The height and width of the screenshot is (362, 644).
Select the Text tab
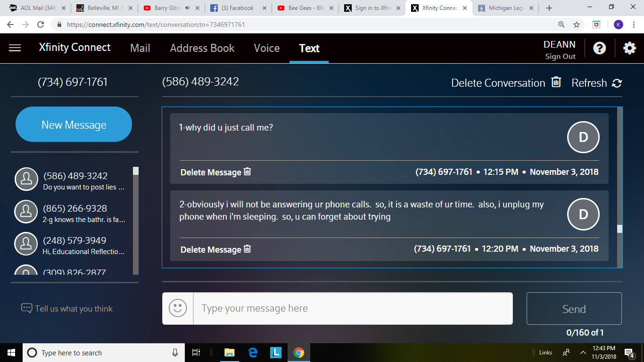point(309,48)
